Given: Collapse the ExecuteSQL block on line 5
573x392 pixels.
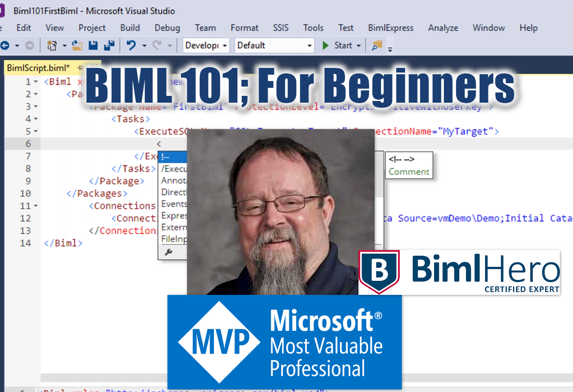Looking at the screenshot, I should tap(36, 132).
